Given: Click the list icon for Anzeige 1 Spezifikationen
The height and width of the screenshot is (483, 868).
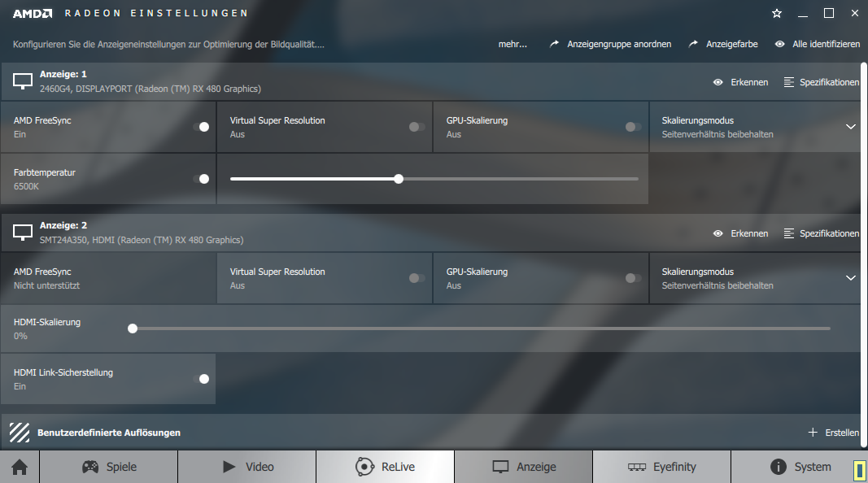Looking at the screenshot, I should coord(789,82).
